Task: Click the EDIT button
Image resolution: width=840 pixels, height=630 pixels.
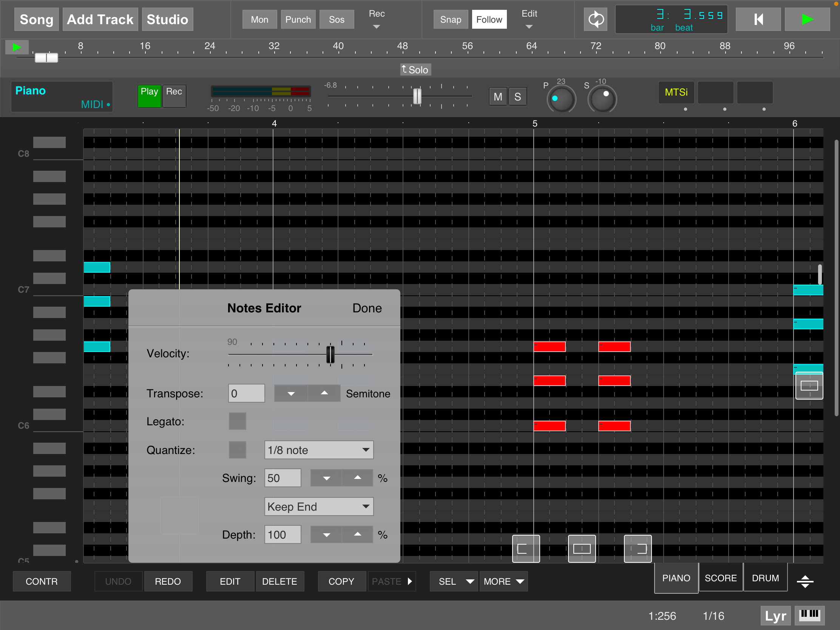Action: coord(230,581)
